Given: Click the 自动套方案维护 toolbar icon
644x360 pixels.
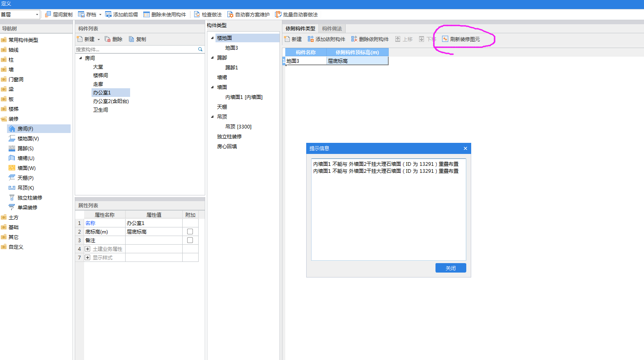Looking at the screenshot, I should point(230,14).
